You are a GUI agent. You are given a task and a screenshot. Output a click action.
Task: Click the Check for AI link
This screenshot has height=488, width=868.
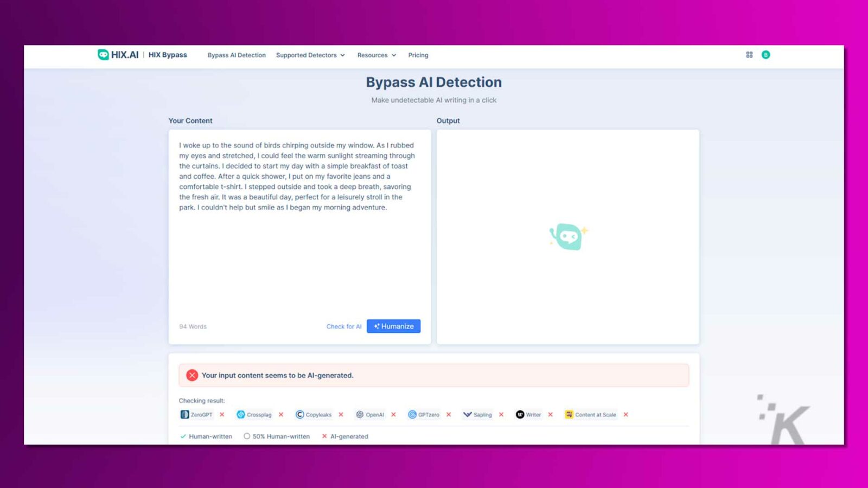pyautogui.click(x=344, y=326)
